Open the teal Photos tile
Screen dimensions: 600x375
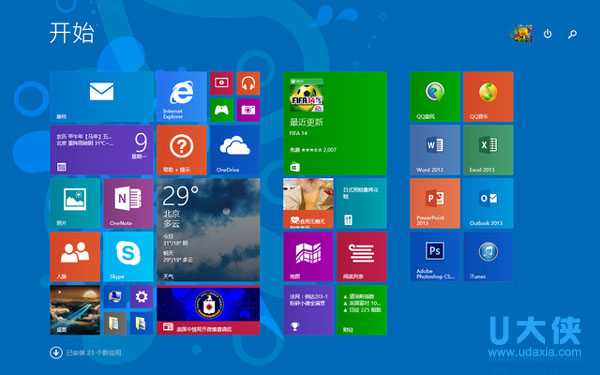click(x=75, y=203)
